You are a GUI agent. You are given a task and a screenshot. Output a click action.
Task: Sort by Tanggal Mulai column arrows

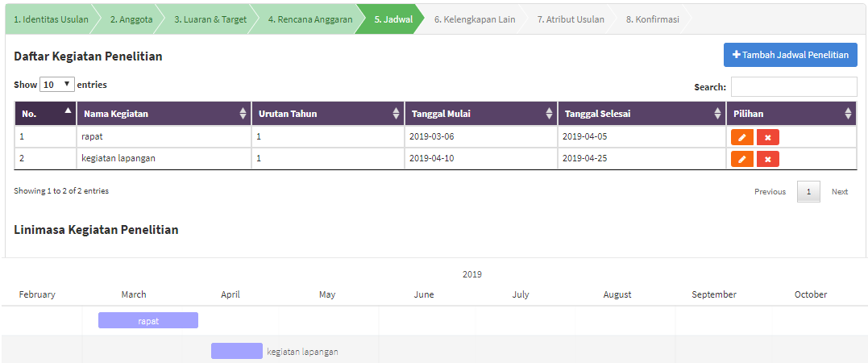coord(549,114)
